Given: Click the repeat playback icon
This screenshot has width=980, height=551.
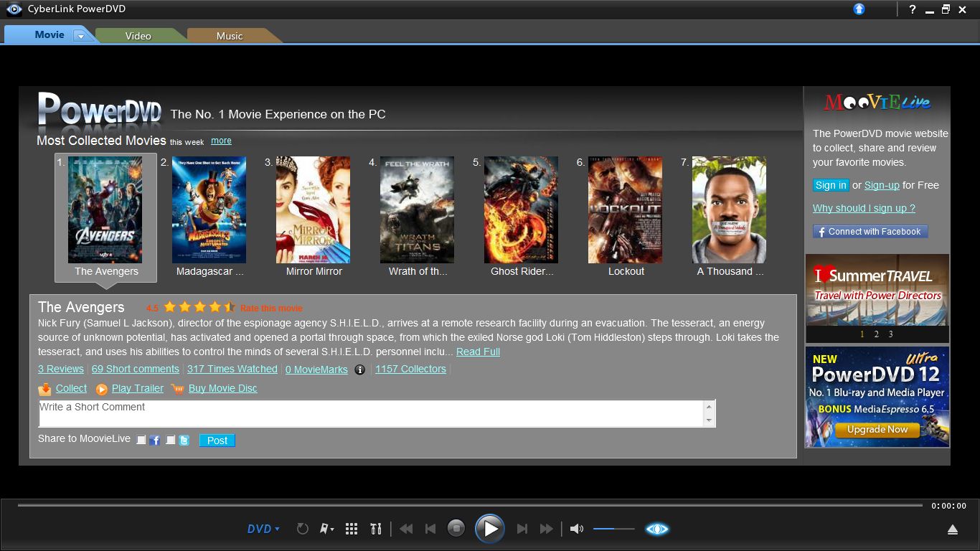Looking at the screenshot, I should tap(303, 529).
